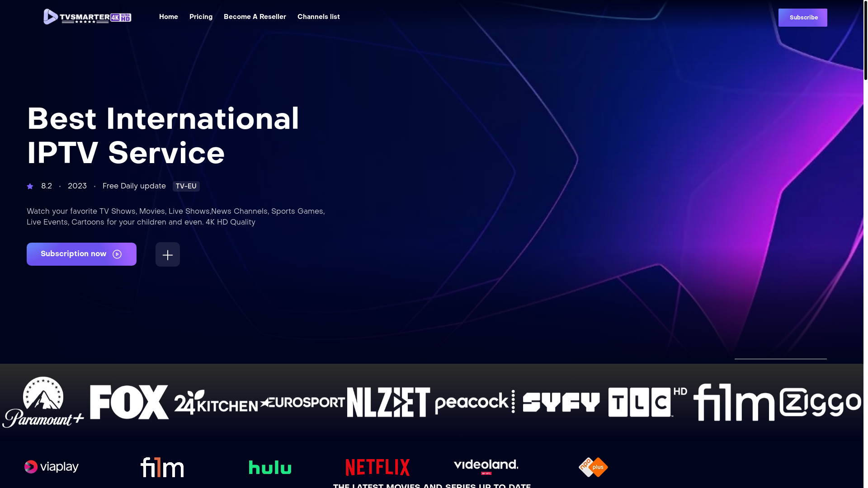Select the NLZIET logo
Screen dimensions: 868x488
click(389, 402)
